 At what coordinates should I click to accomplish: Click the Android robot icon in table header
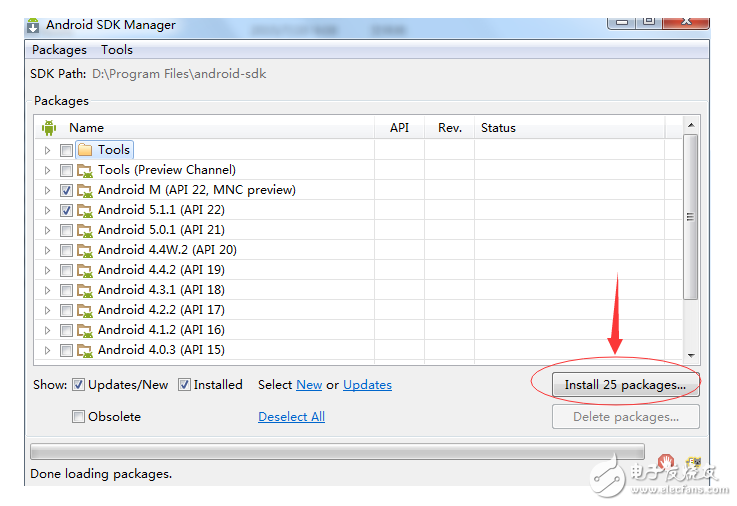pos(49,127)
